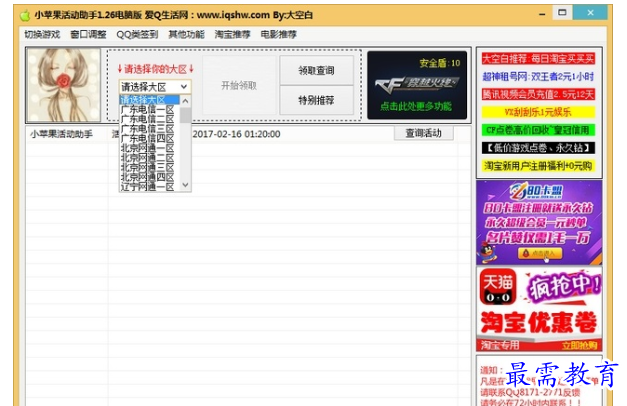The image size is (627, 406).
Task: Select 广东电信一区 from the list
Action: [148, 110]
